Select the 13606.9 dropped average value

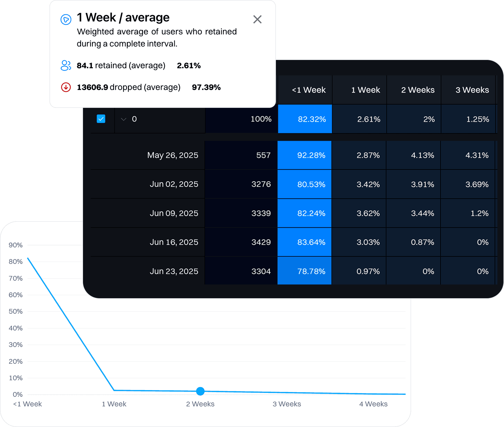pos(92,87)
